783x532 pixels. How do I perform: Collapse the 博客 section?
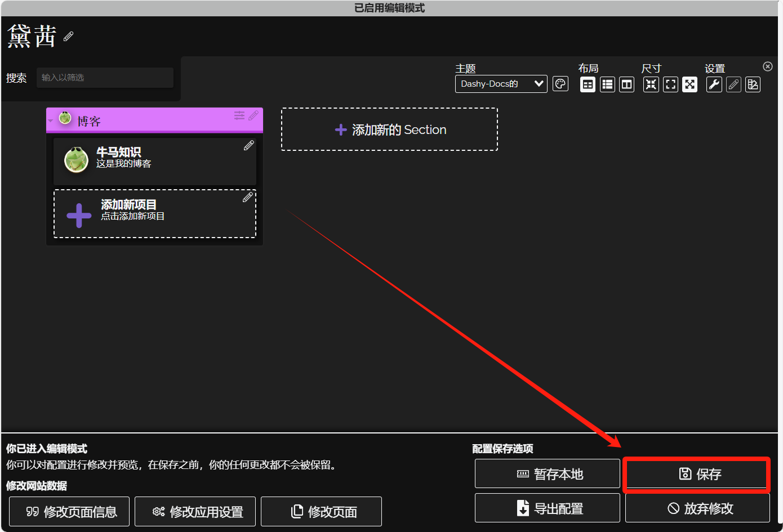click(50, 121)
